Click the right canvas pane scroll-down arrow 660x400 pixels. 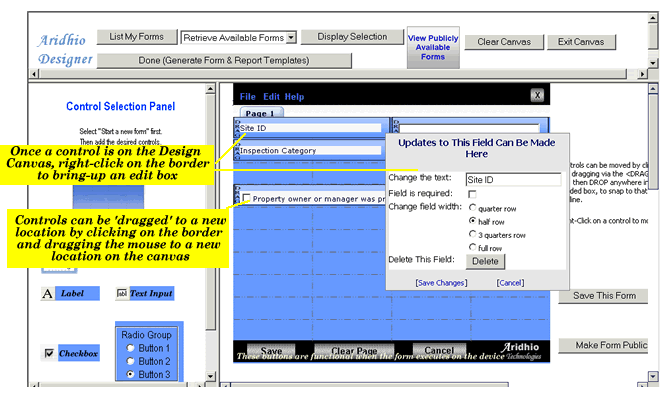pyautogui.click(x=653, y=376)
